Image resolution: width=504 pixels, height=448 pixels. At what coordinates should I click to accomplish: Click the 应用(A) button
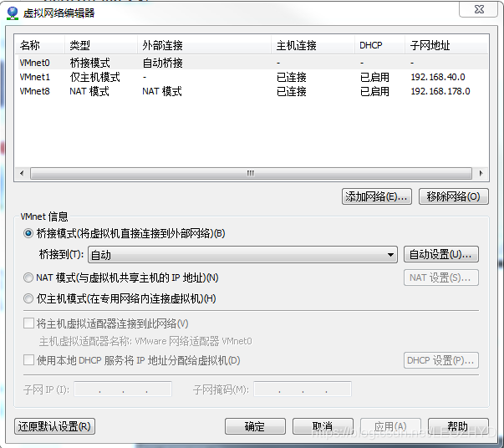pos(390,426)
